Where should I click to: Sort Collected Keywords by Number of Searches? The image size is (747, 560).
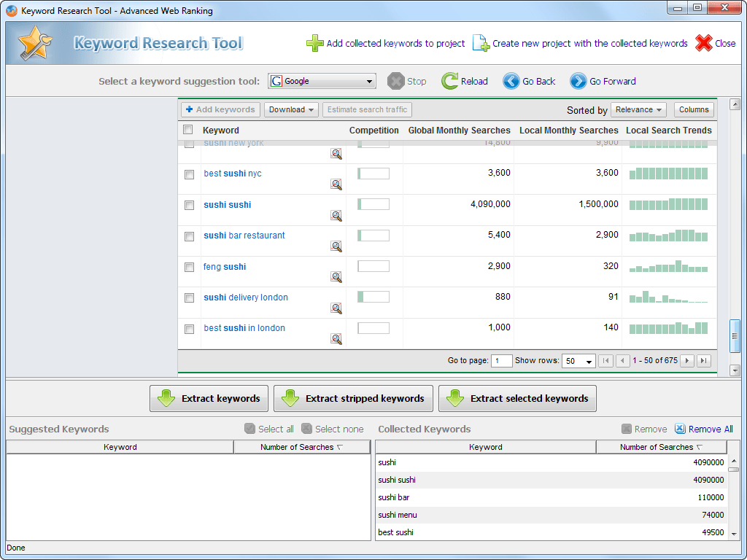point(661,447)
